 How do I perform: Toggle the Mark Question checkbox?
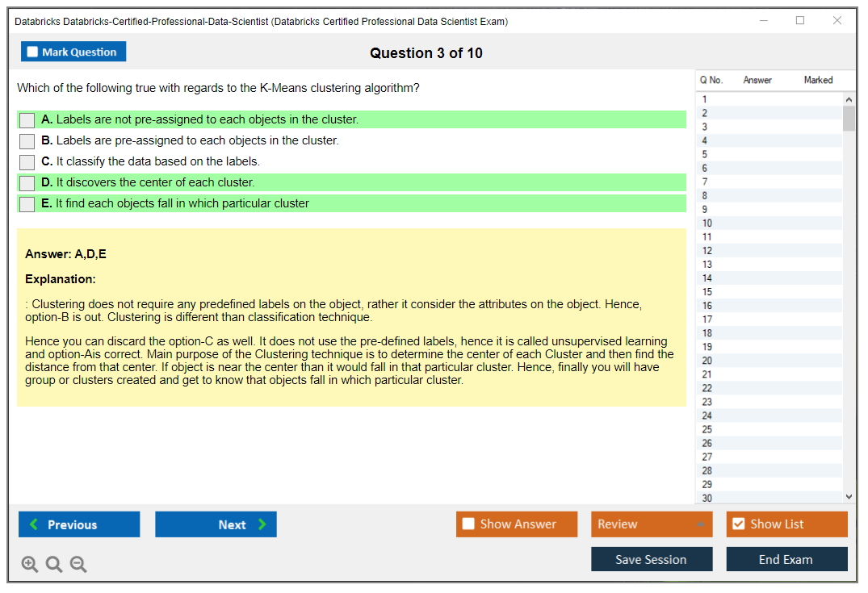coord(33,52)
